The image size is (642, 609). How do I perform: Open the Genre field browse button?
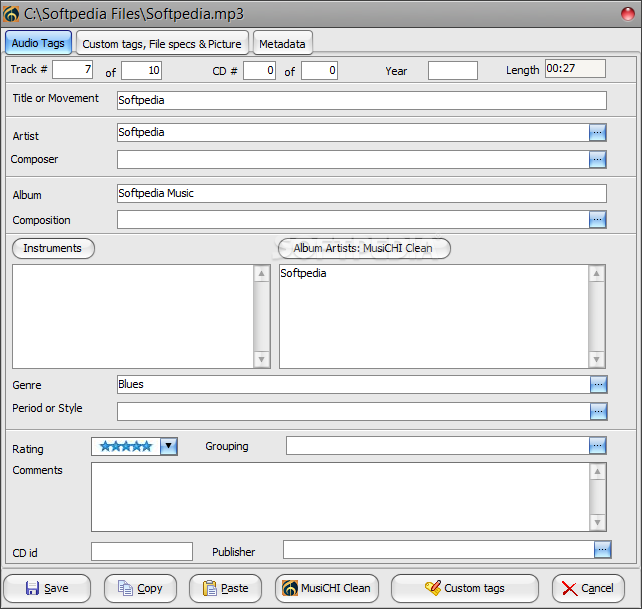598,385
